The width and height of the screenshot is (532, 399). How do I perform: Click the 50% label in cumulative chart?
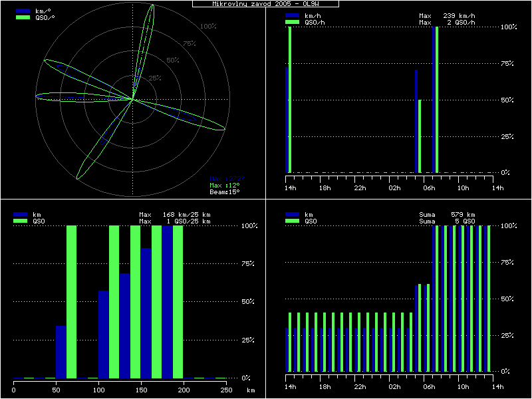(x=507, y=299)
